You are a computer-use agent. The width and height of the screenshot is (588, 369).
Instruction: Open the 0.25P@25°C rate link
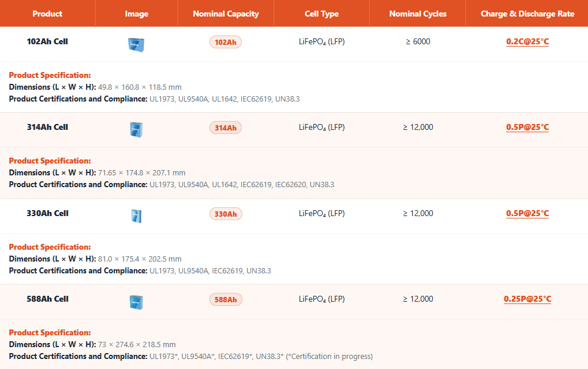click(527, 299)
